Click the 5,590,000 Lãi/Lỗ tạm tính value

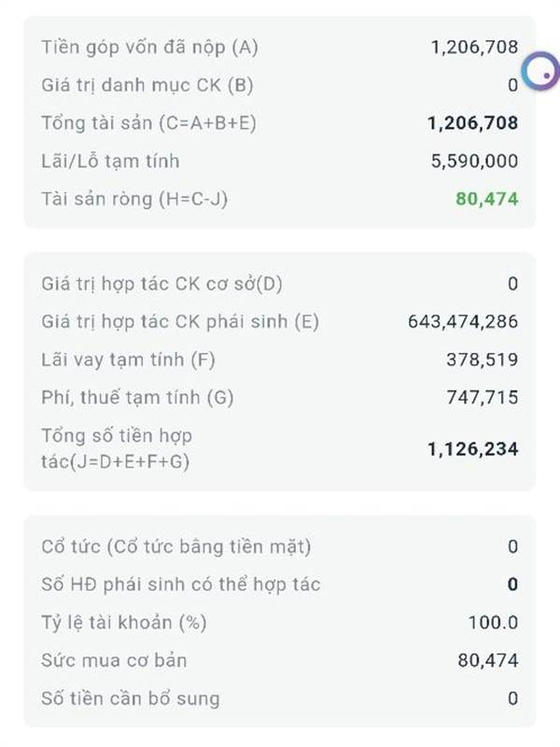[474, 161]
